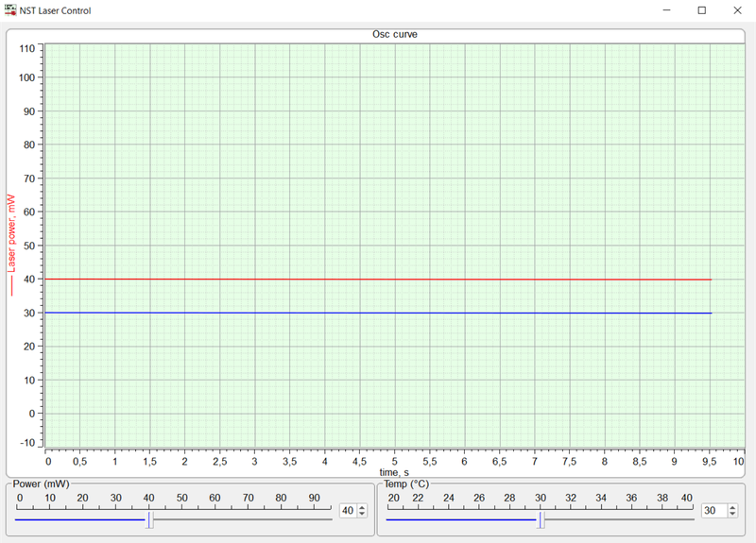Click the Temp value field showing 30
This screenshot has height=543, width=756.
[713, 510]
